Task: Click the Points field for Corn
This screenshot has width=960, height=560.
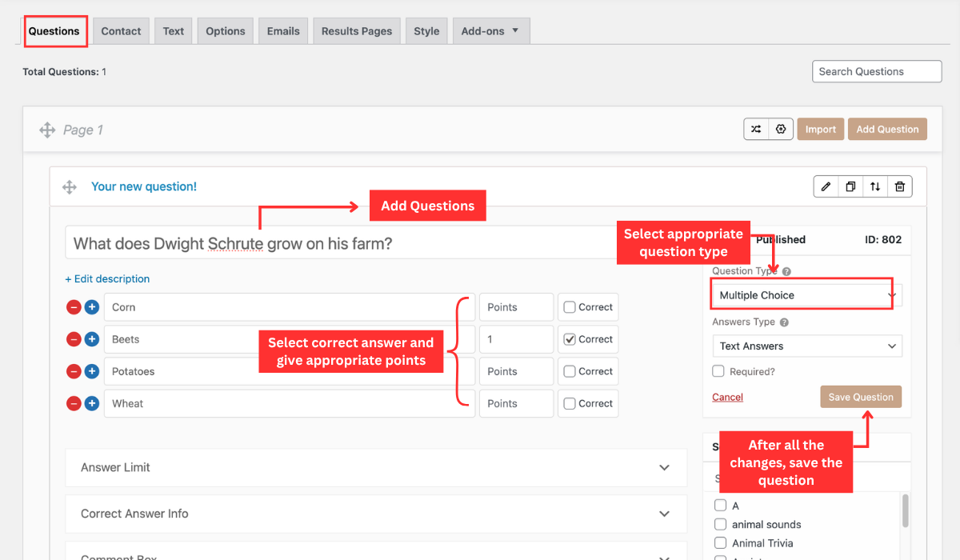Action: point(516,307)
